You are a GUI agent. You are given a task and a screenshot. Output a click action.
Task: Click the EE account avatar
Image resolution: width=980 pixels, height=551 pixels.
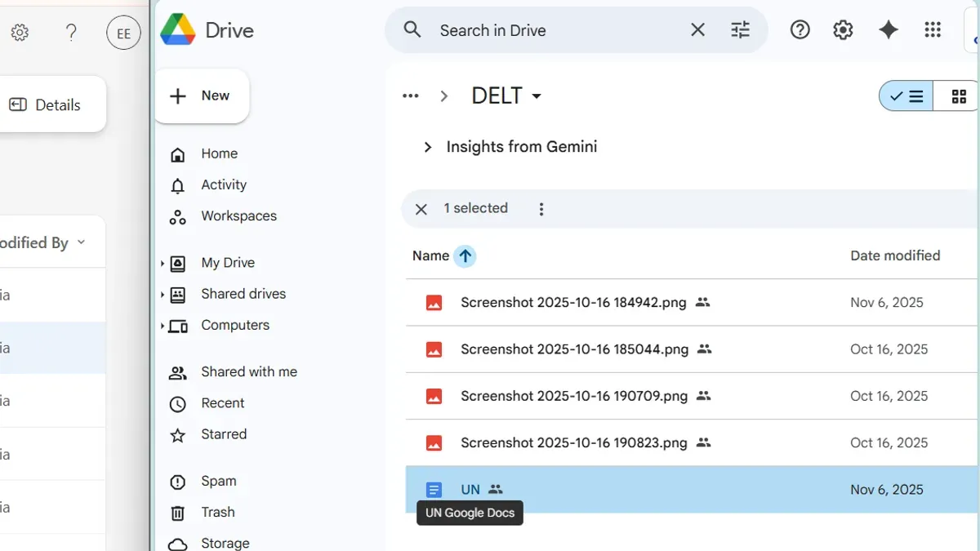[123, 33]
